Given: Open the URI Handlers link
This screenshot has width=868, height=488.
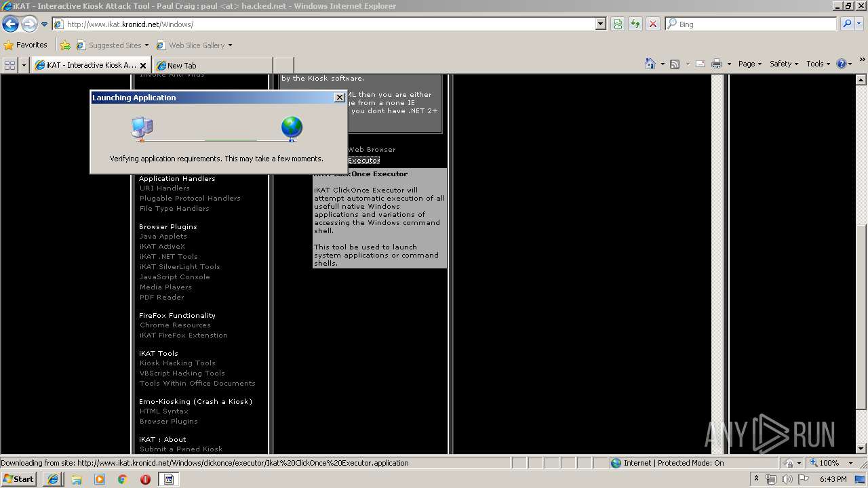Looking at the screenshot, I should [165, 188].
